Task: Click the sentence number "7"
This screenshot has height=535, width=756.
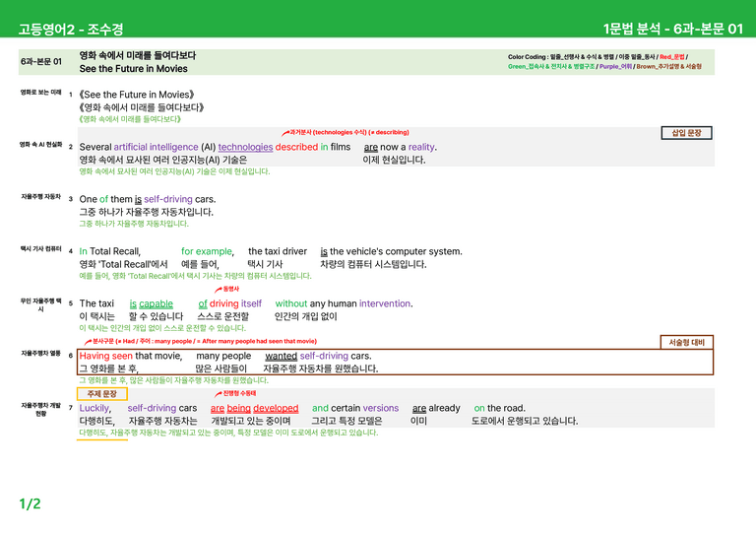Action: pyautogui.click(x=71, y=408)
